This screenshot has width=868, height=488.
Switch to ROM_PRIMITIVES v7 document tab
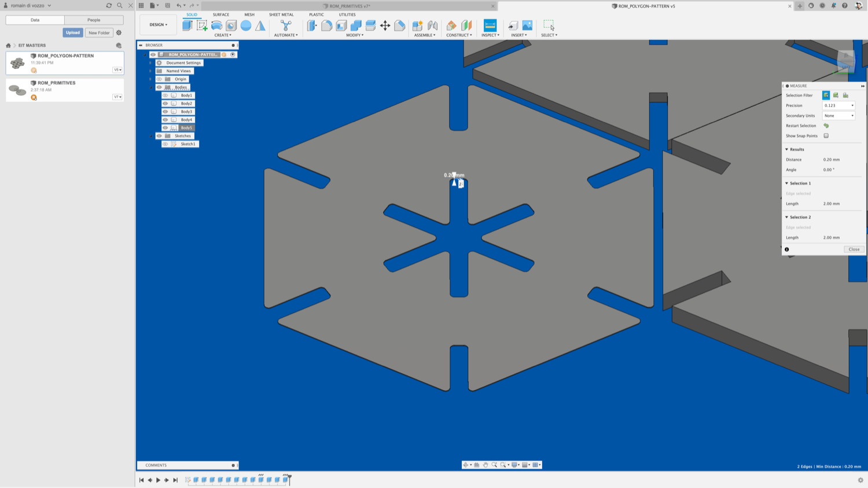[350, 6]
